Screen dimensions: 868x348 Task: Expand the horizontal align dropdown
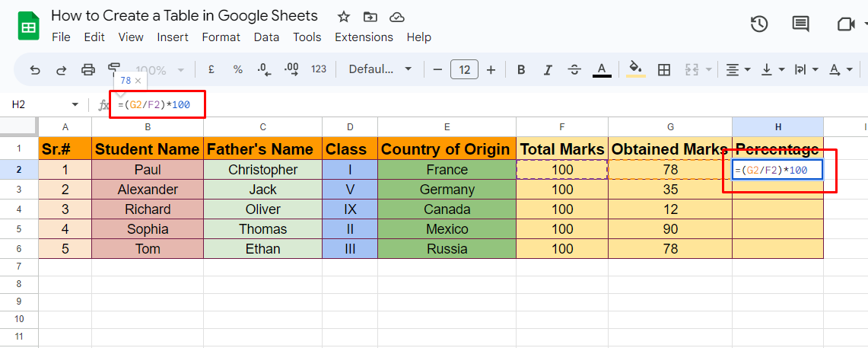[739, 70]
